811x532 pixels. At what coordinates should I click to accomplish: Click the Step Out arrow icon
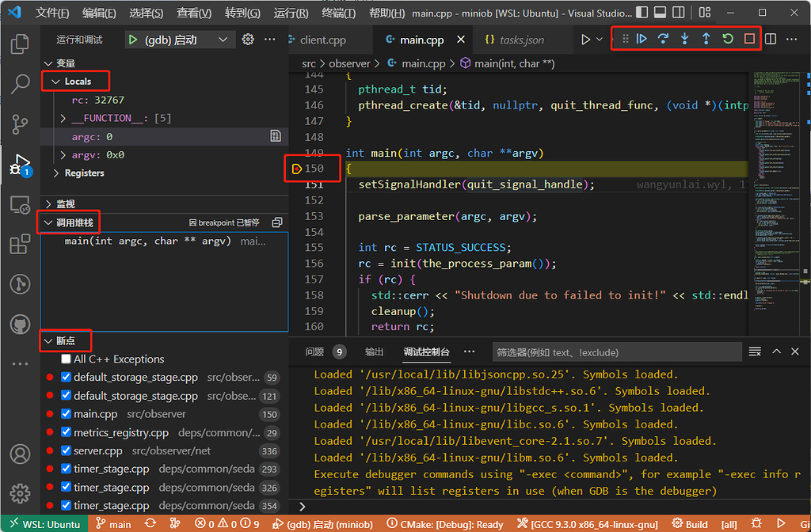click(706, 39)
